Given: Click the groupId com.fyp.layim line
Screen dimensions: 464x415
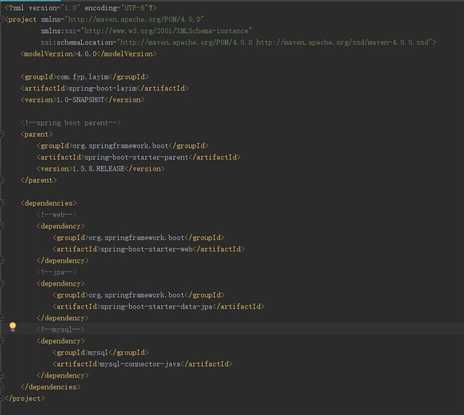Looking at the screenshot, I should coord(85,77).
